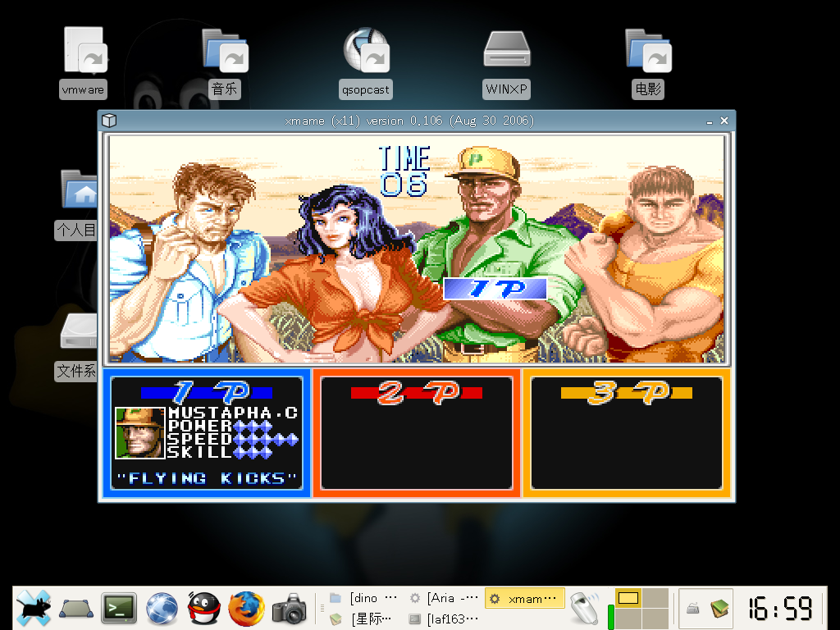
Task: Launch the QQ penguin messenger
Action: click(x=203, y=608)
